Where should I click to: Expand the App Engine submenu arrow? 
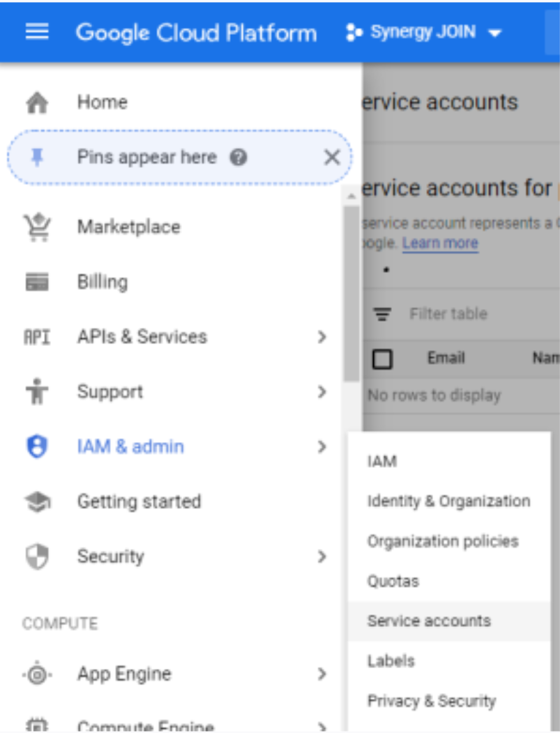321,674
